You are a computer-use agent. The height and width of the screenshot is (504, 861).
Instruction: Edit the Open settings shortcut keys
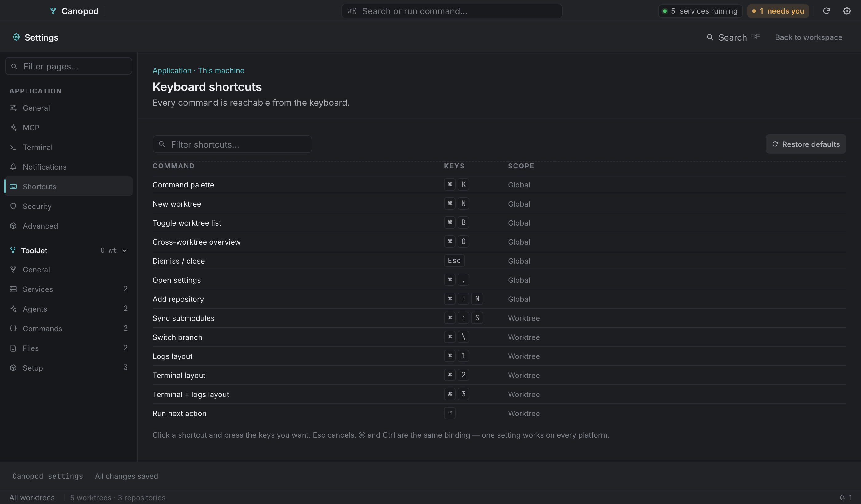[456, 280]
